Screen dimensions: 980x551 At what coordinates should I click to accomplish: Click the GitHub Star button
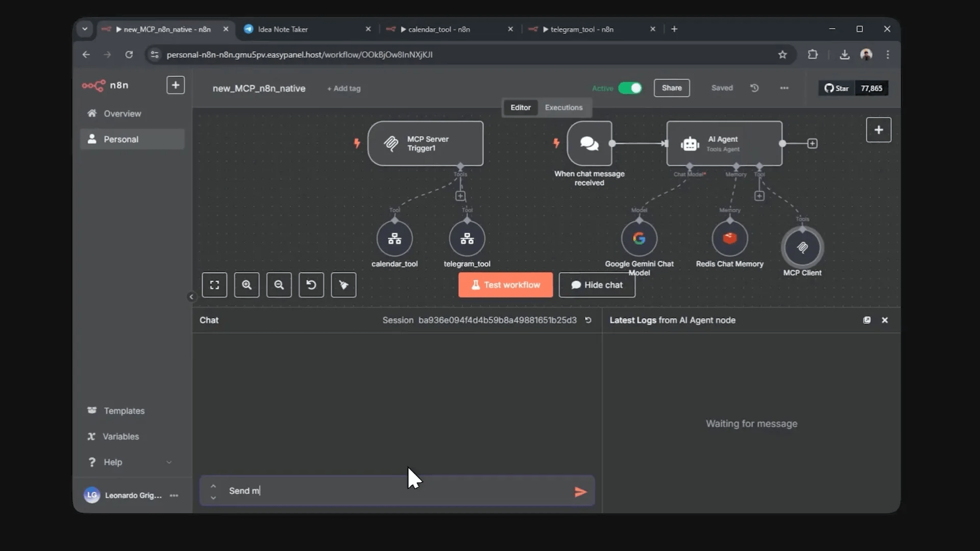tap(837, 88)
